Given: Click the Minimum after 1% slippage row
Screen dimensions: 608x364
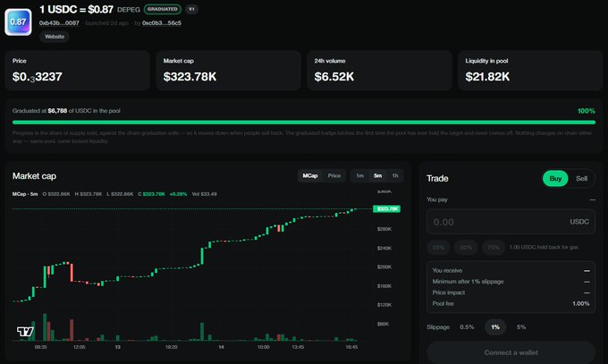Looking at the screenshot, I should point(511,282).
